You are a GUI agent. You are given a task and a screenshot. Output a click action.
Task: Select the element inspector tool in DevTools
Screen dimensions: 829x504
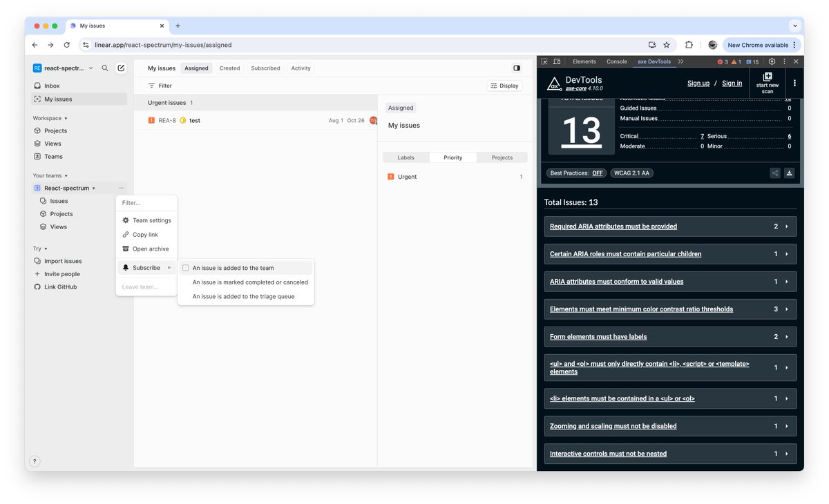pyautogui.click(x=545, y=61)
